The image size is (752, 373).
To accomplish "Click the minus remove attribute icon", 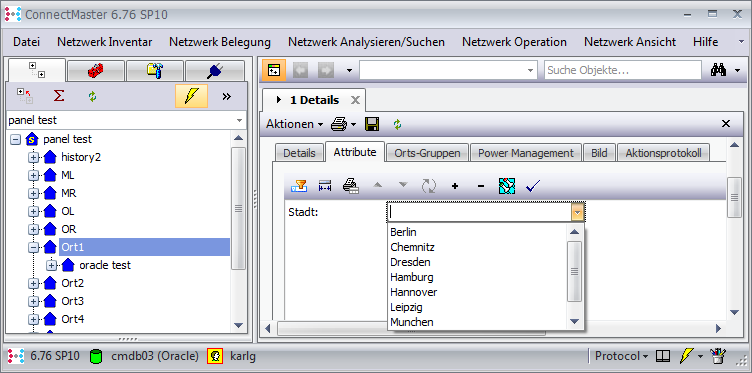I will pyautogui.click(x=481, y=186).
